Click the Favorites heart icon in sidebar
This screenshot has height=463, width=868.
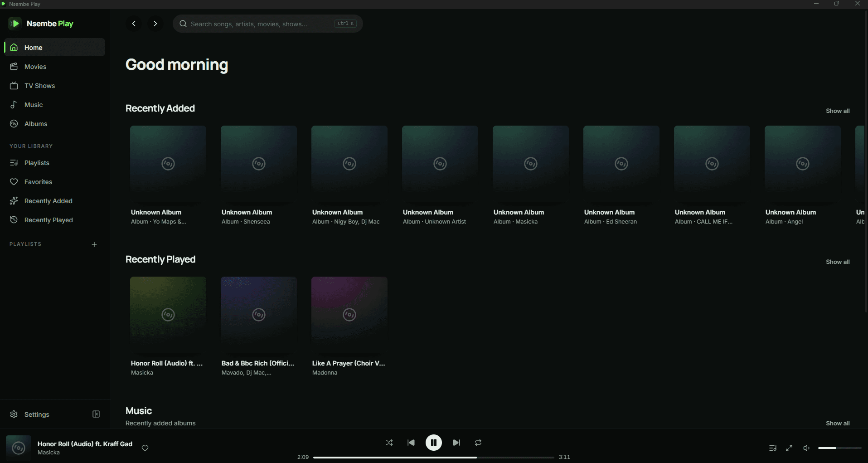14,182
